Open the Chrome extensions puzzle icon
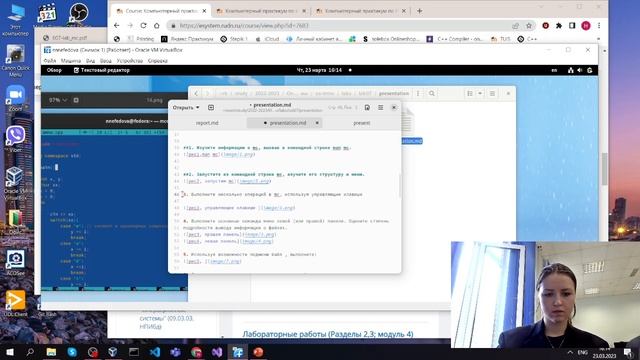Screen dimensions: 640x360 [559, 26]
